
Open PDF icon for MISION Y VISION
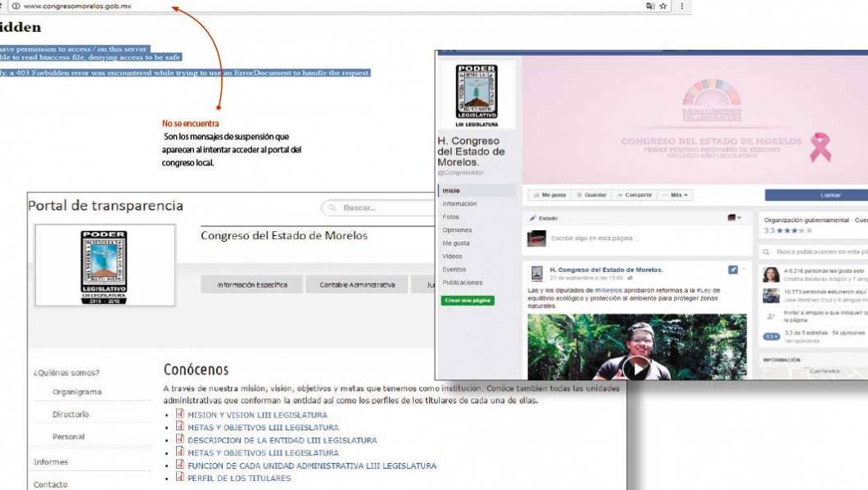click(x=180, y=415)
